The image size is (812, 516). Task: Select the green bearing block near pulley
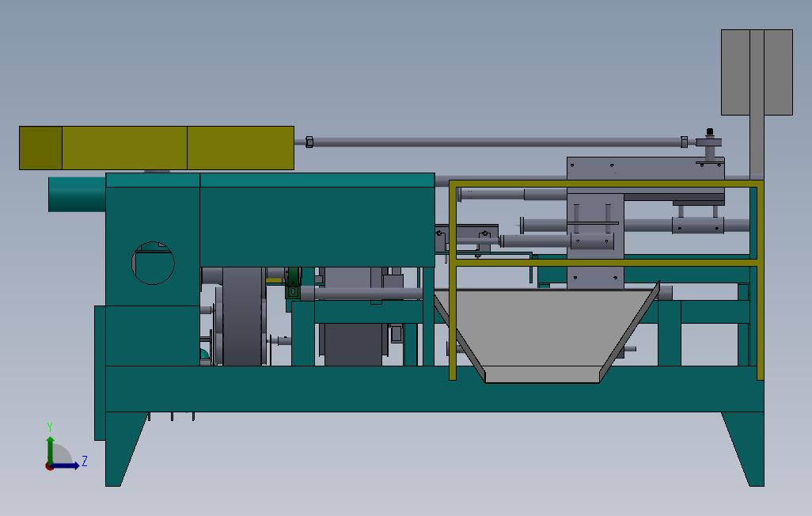[293, 283]
